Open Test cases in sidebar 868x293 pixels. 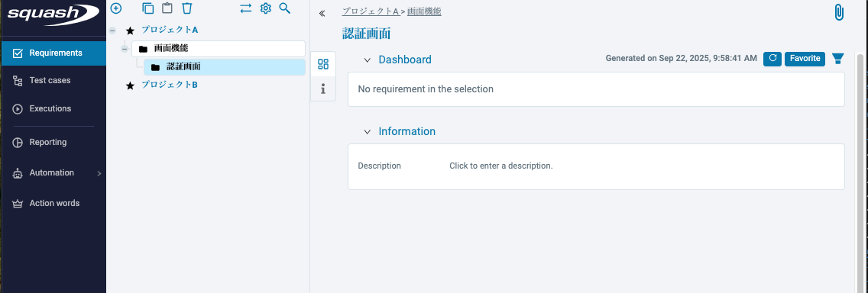tap(53, 81)
